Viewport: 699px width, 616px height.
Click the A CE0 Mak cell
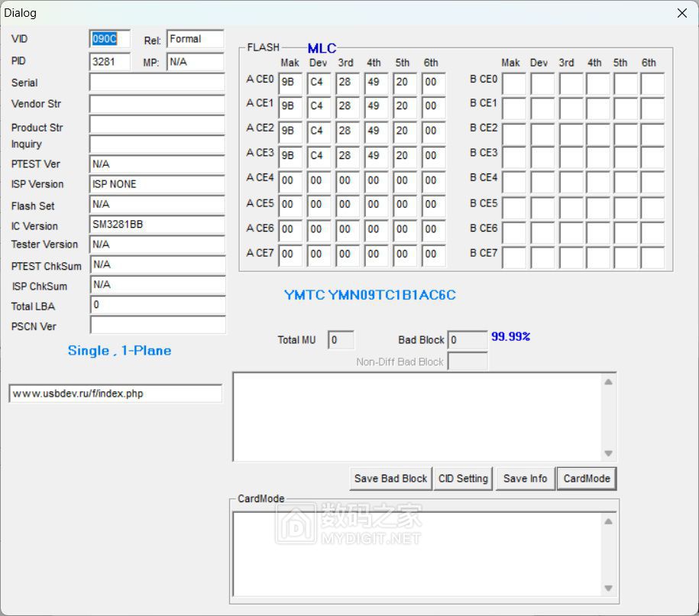click(x=290, y=83)
